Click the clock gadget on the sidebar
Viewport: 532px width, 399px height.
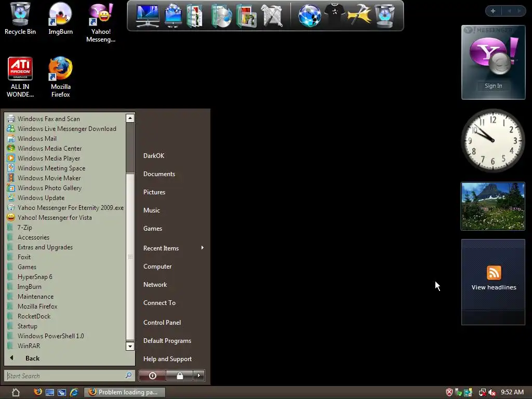tap(493, 140)
